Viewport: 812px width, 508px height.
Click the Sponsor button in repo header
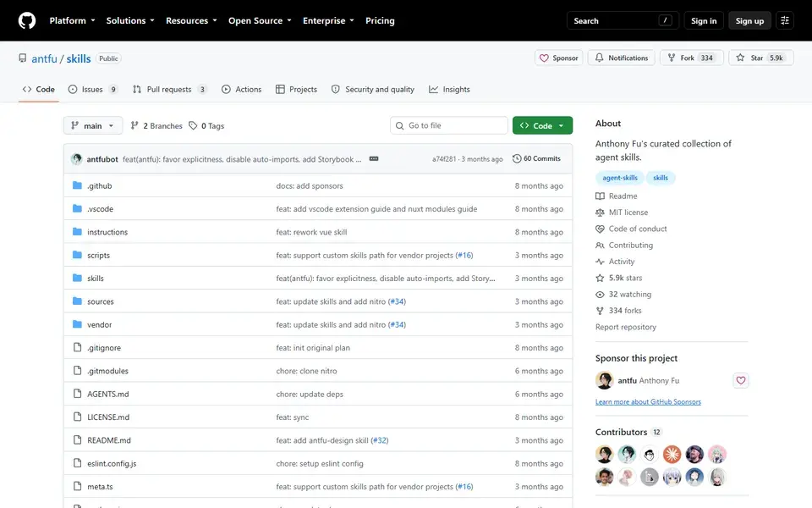(559, 58)
